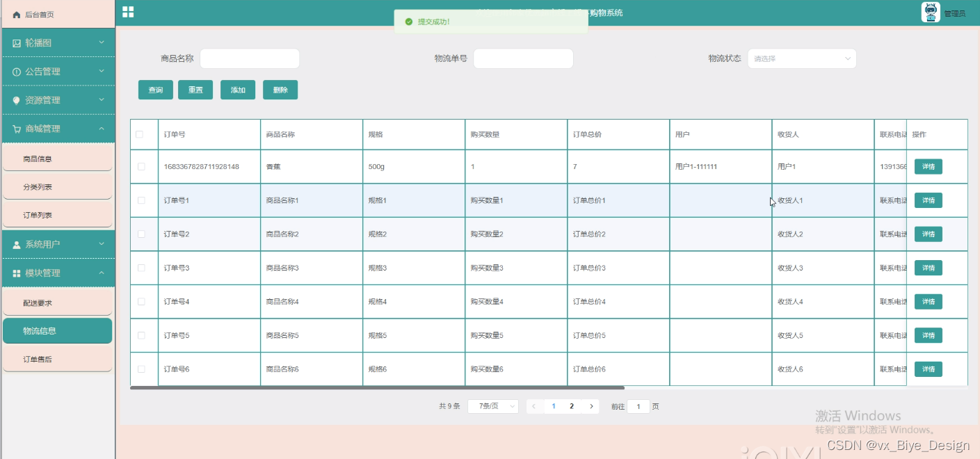Screen dimensions: 980x459
Task: Open 分类列表 submenu item
Action: (x=58, y=187)
